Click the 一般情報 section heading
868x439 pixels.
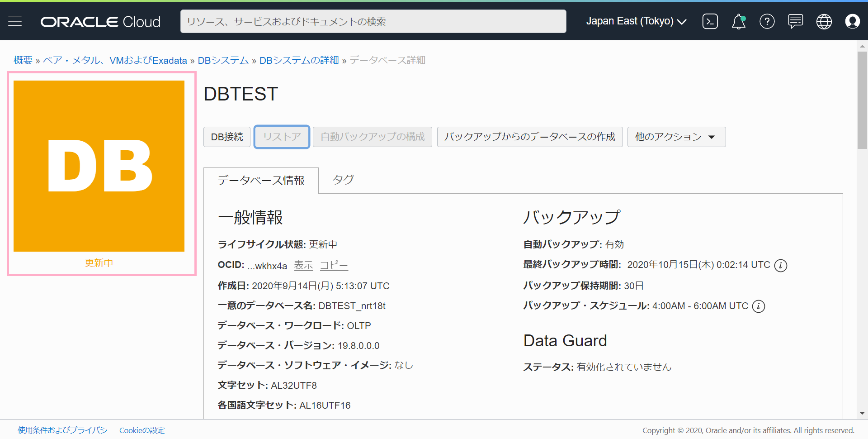click(x=250, y=218)
